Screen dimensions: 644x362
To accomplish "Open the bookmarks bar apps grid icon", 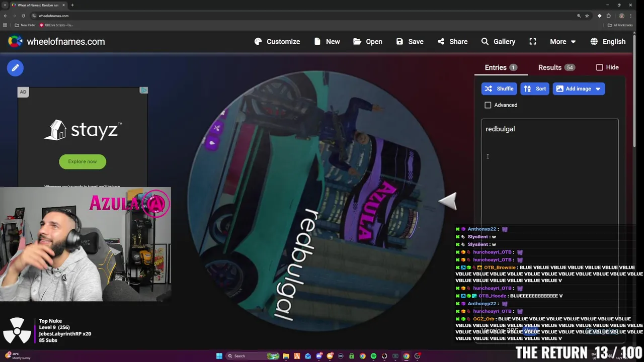I will (x=5, y=25).
